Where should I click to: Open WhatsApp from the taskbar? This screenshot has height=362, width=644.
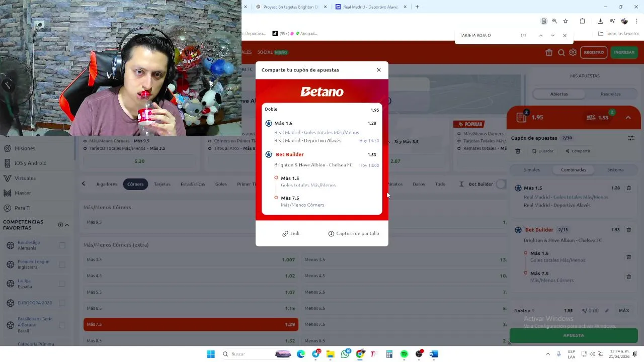click(345, 354)
